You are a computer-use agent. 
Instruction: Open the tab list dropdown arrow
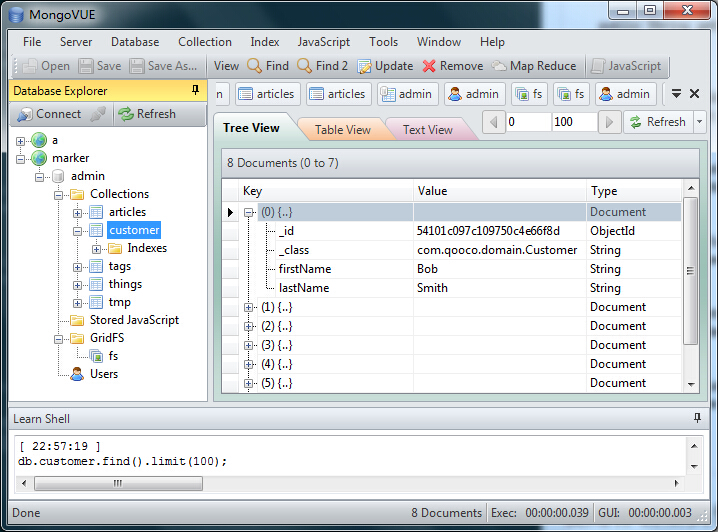click(x=676, y=94)
